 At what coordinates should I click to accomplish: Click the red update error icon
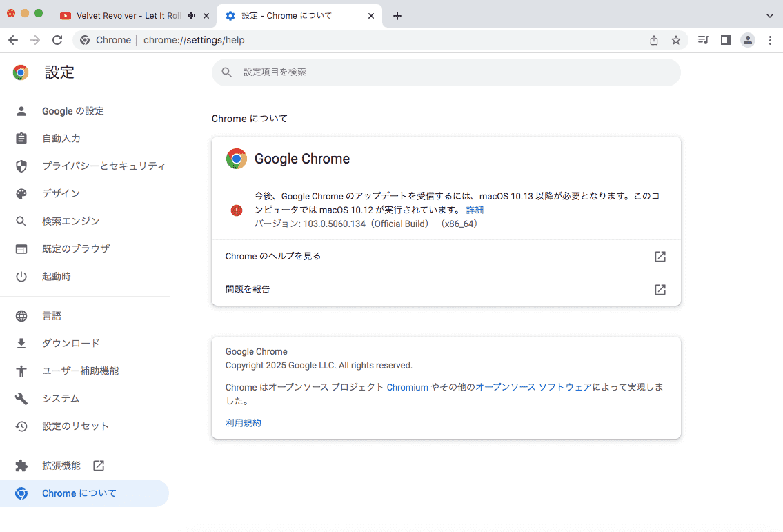click(237, 210)
